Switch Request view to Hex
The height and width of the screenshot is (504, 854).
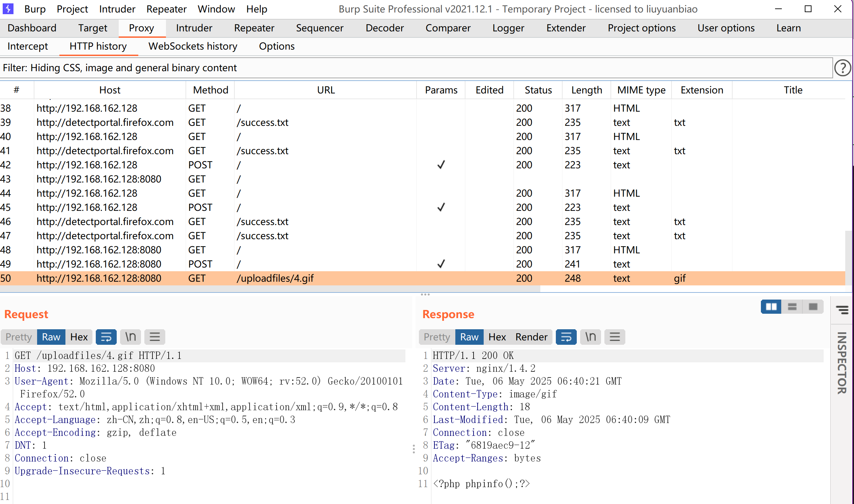79,337
